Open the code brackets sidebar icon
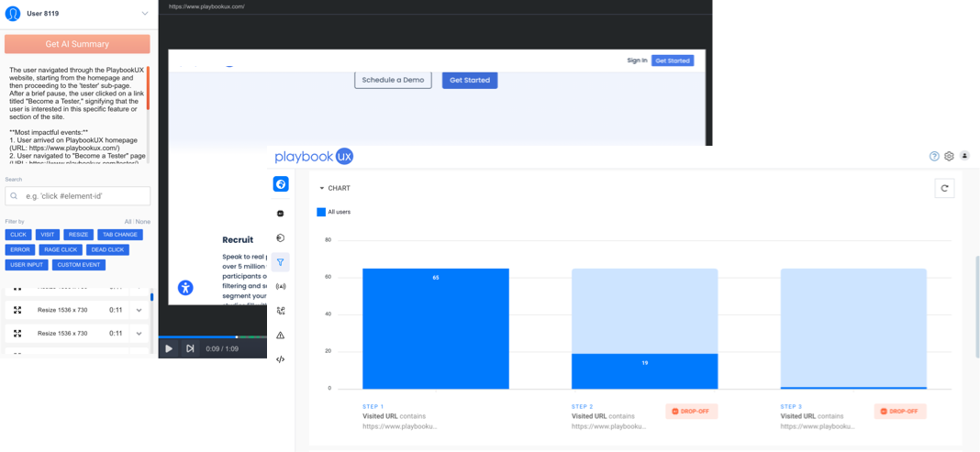Viewport: 980px width, 452px height. (x=281, y=359)
